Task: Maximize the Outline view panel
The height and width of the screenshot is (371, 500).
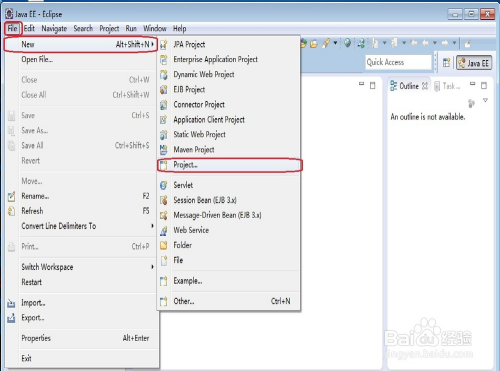Action: tap(484, 85)
